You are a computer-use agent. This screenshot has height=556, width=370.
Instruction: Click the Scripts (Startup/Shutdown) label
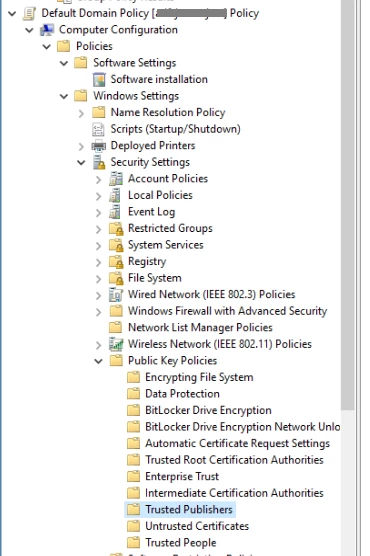(175, 129)
